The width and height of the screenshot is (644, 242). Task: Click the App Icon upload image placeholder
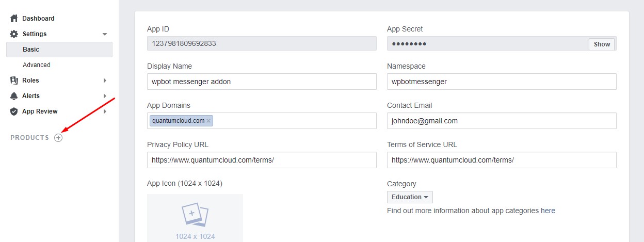coord(195,218)
